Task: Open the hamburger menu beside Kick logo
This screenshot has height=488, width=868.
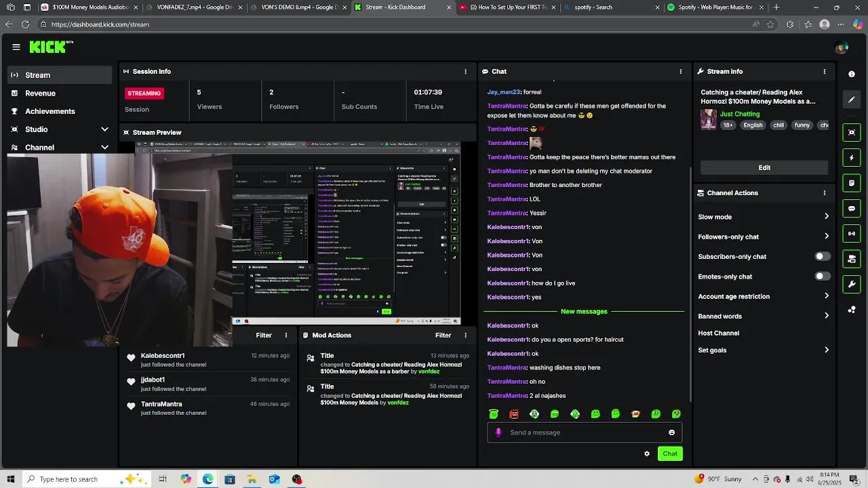Action: point(16,47)
